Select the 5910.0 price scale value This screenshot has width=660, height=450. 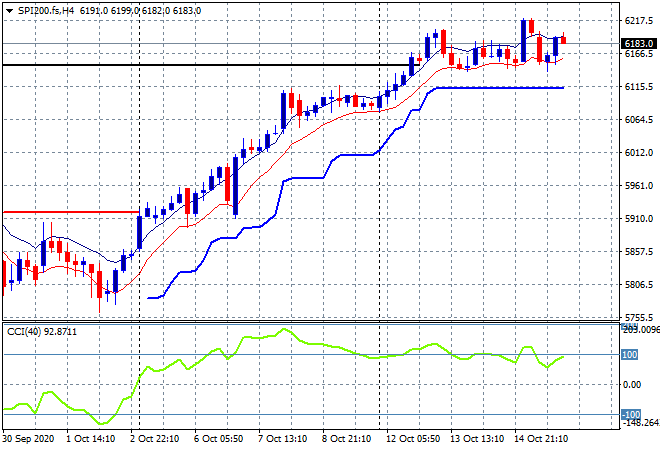point(639,219)
